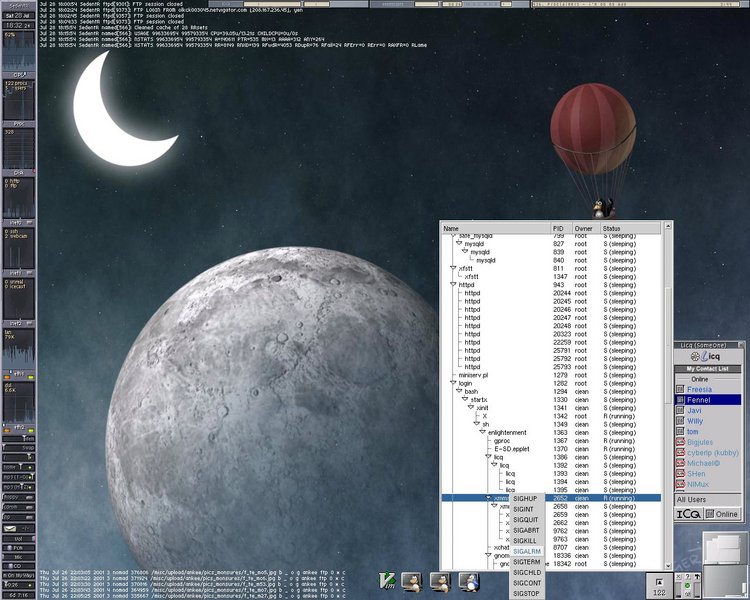
Task: Adjust the Pcm slider in gkrellm
Action: pos(19,548)
